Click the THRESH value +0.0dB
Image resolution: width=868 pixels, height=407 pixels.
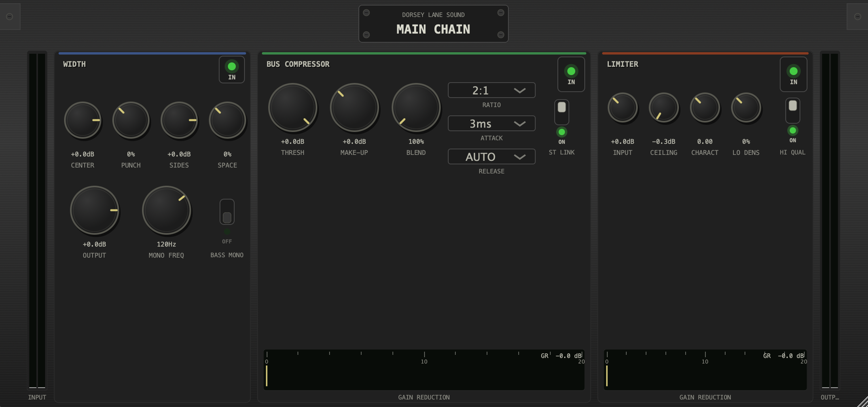[293, 141]
